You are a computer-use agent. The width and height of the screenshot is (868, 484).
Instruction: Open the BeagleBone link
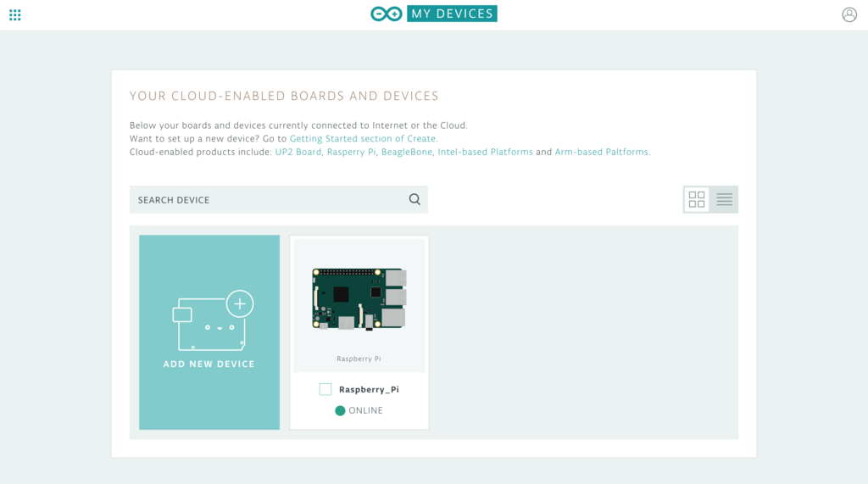pyautogui.click(x=406, y=152)
